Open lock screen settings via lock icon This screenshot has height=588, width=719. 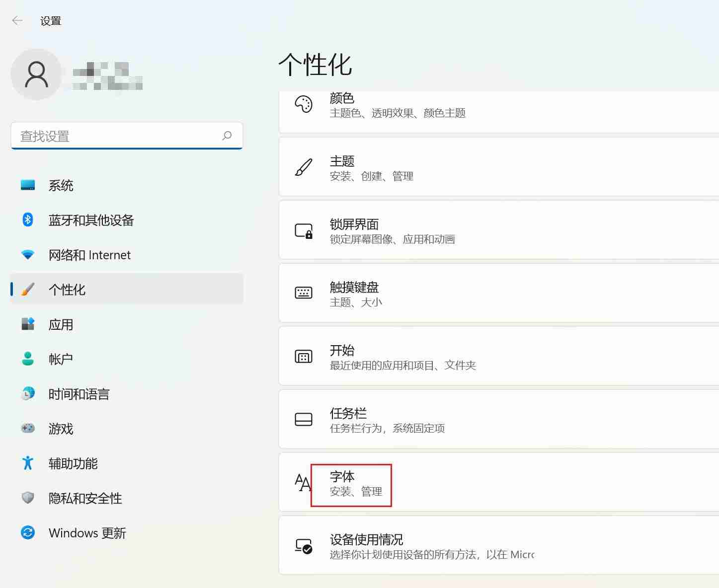(x=304, y=230)
